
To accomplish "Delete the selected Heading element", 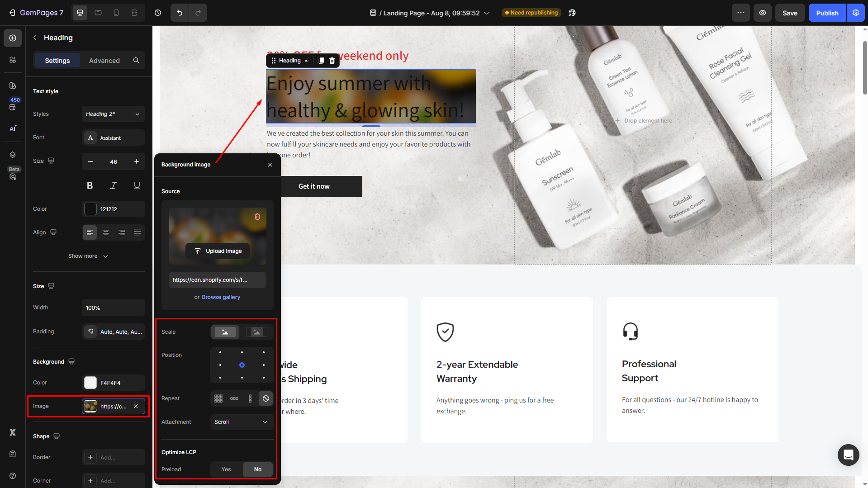I will tap(332, 61).
